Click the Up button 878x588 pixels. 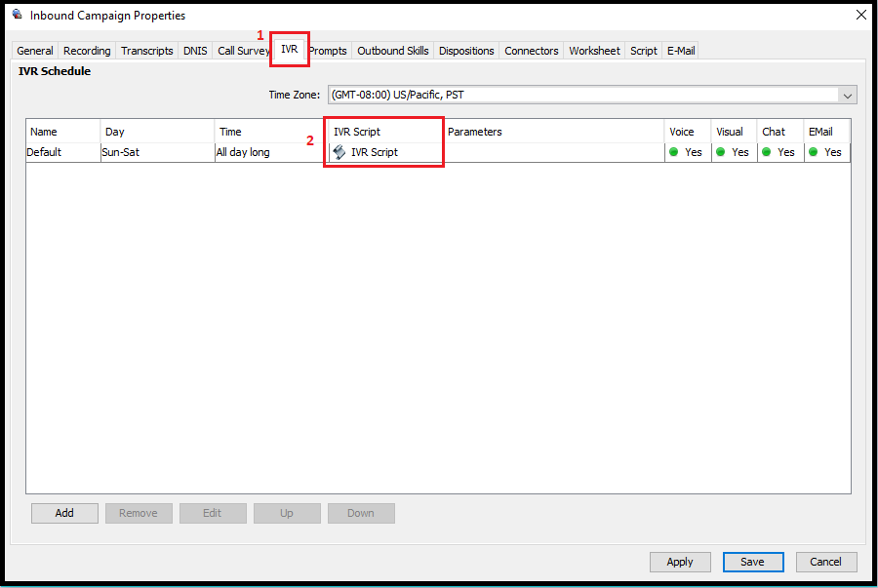tap(287, 513)
